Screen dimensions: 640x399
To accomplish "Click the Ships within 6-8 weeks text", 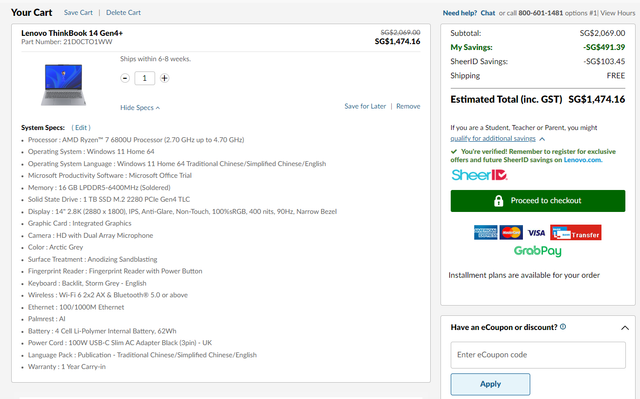I will point(156,59).
